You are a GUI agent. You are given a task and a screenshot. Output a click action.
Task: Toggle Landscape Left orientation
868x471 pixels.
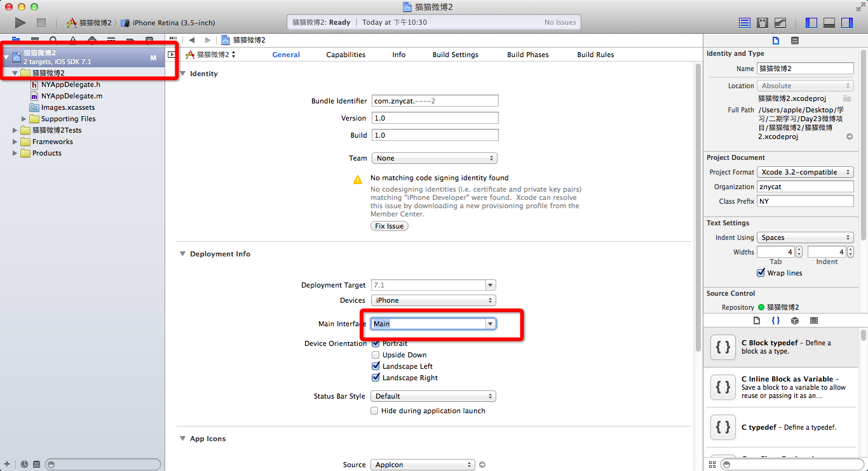coord(376,366)
